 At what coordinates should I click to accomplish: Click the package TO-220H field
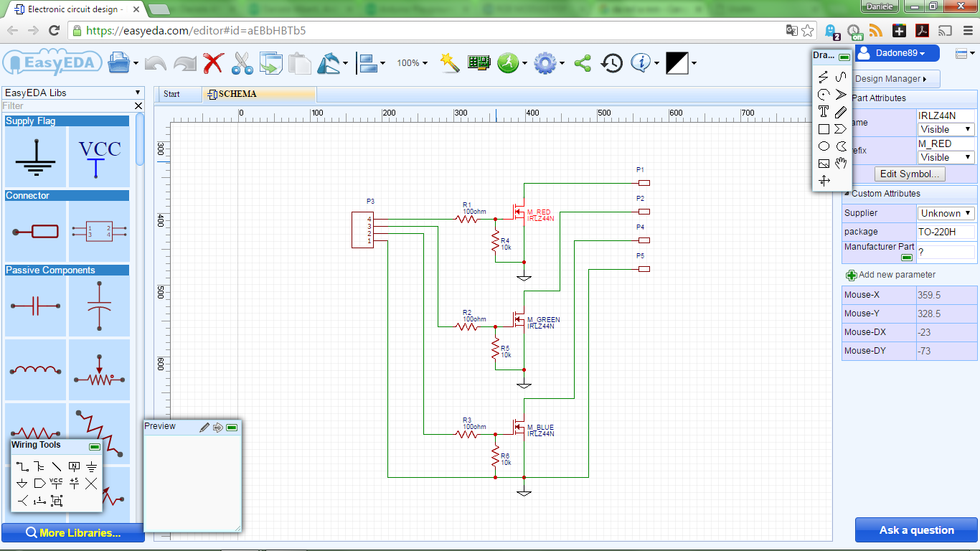[946, 232]
